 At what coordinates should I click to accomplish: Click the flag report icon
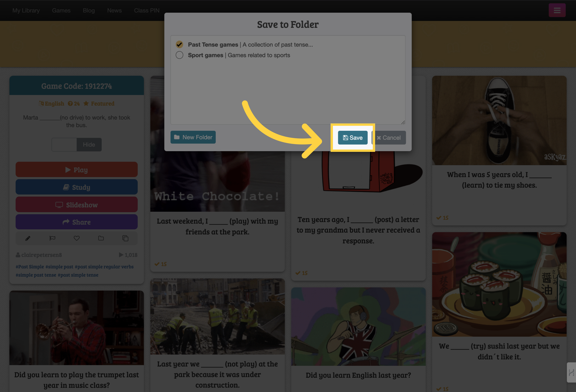52,238
